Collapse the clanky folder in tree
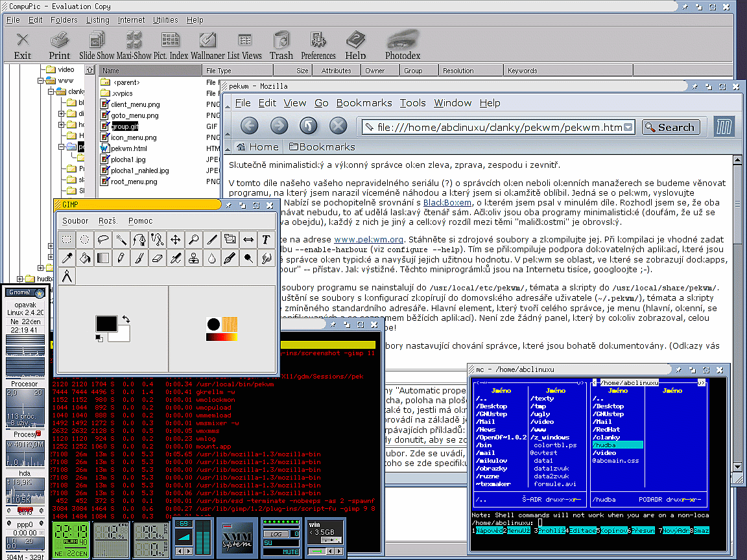Screen dimensions: 747x560 [x=51, y=91]
